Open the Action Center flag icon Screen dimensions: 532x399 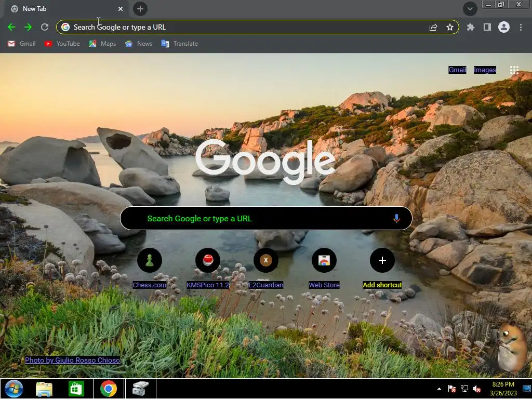tap(452, 389)
